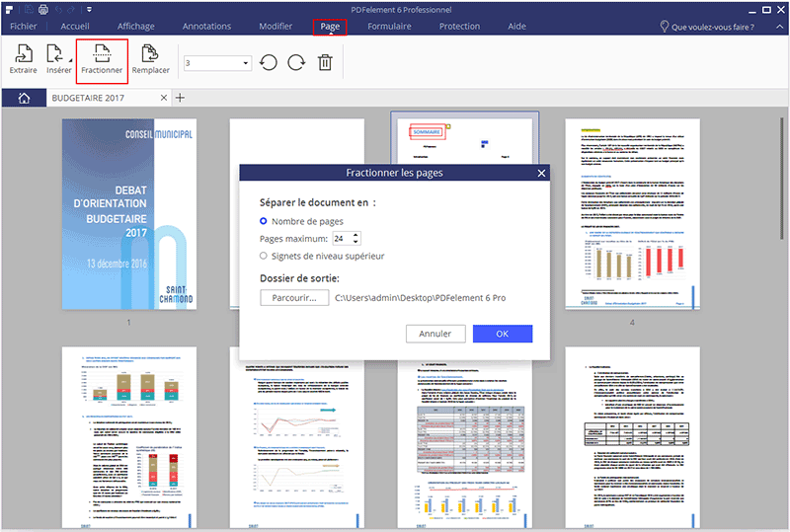The width and height of the screenshot is (790, 532).
Task: Click the Parcourir button
Action: (294, 296)
